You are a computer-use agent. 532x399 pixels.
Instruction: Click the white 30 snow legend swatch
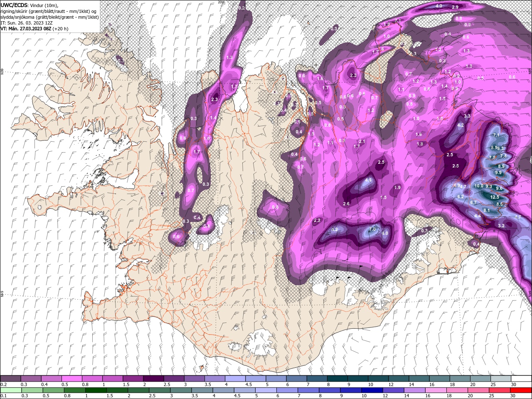coord(521,379)
